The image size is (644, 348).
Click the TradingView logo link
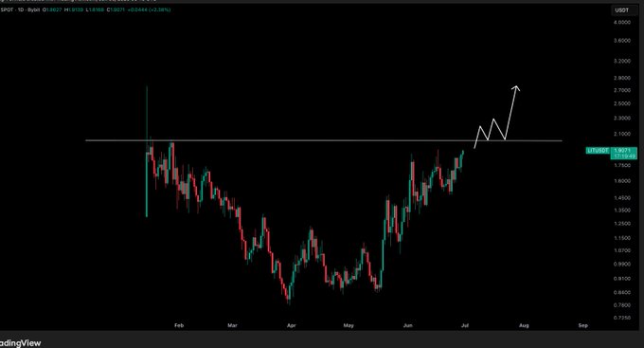[x=20, y=343]
